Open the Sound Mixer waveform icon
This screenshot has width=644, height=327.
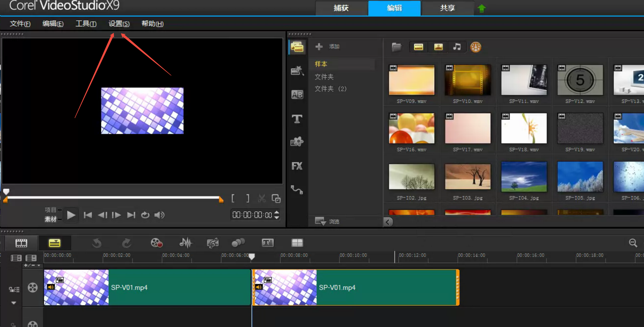[x=186, y=243]
